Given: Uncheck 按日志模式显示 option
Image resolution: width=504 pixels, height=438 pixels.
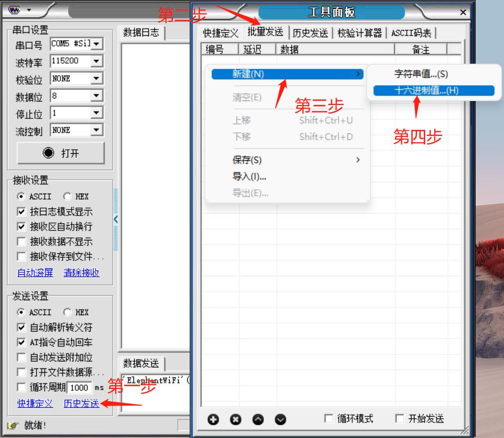Looking at the screenshot, I should (21, 212).
